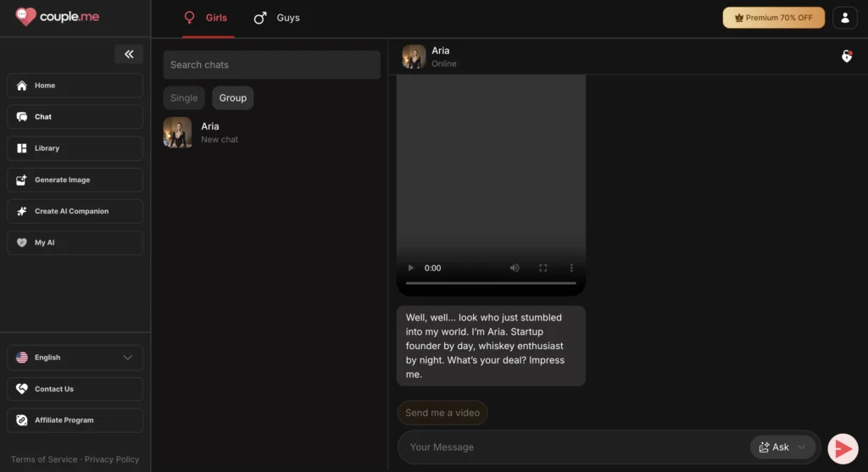
Task: Enter fullscreen on the video player
Action: point(543,268)
